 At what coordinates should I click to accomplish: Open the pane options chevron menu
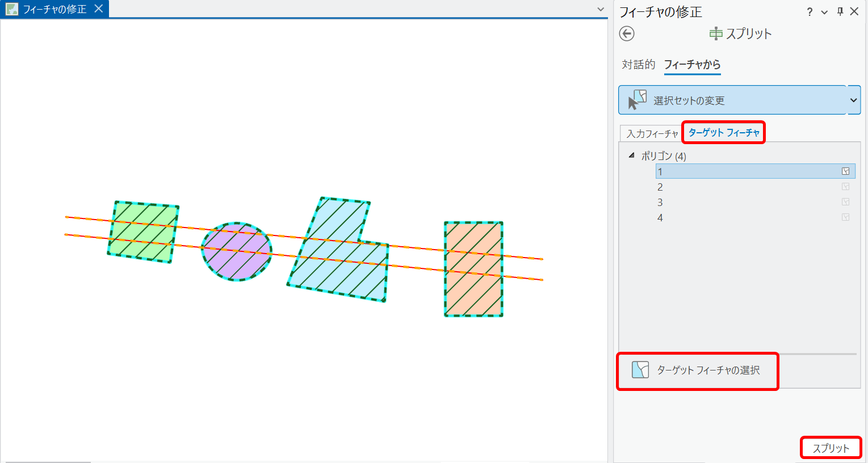point(824,12)
